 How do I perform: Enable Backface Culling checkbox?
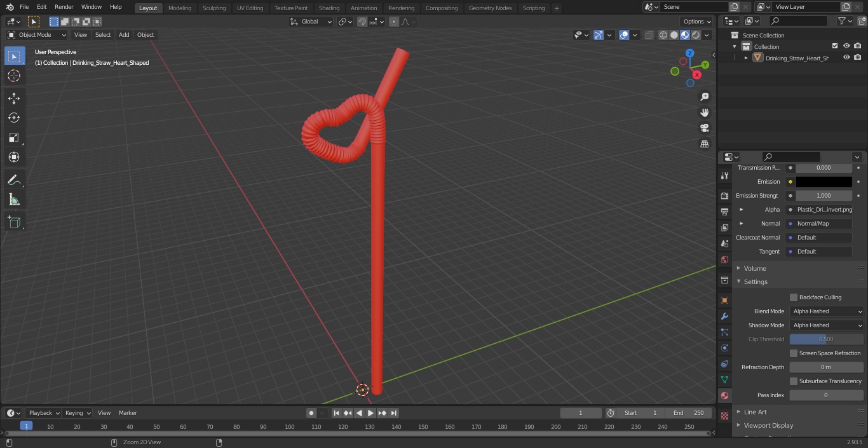pyautogui.click(x=794, y=297)
